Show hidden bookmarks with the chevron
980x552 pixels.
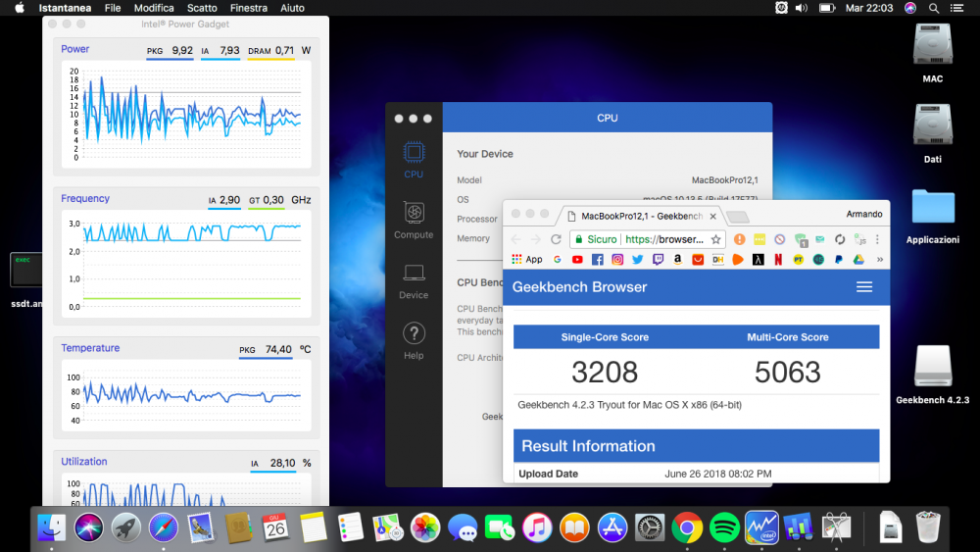879,260
